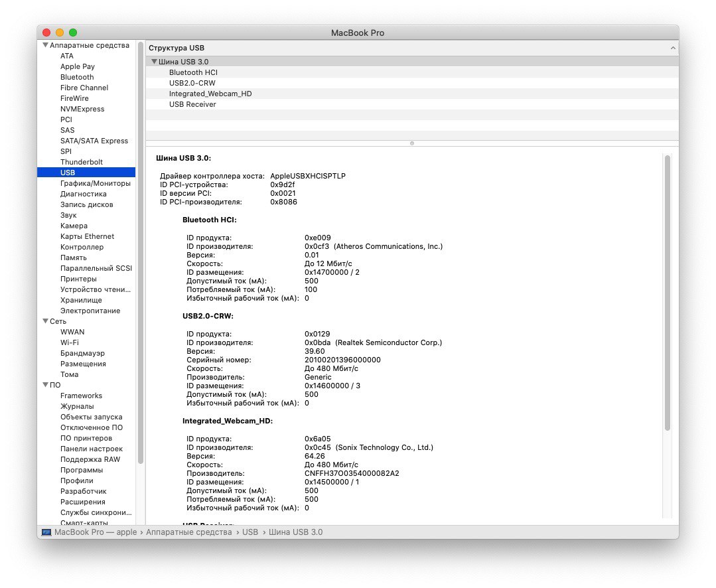Click the details pane vertical scrollbar
Viewport: 716px width, 588px height.
click(x=667, y=293)
